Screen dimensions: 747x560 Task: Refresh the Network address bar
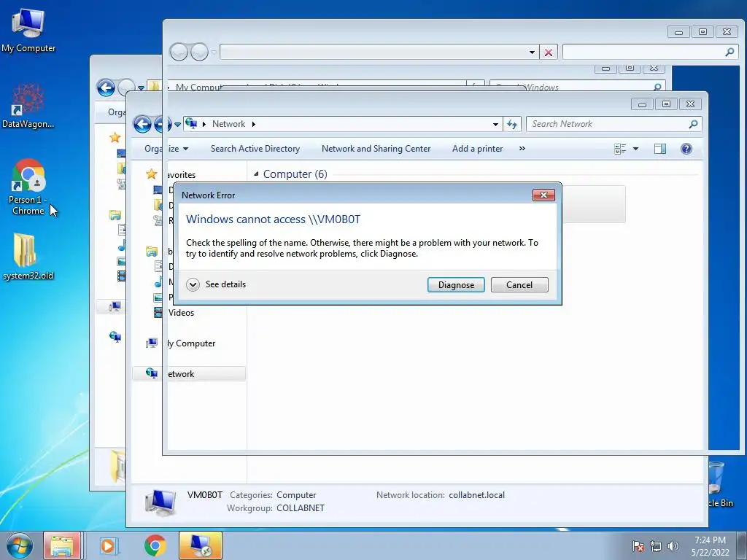pyautogui.click(x=512, y=124)
